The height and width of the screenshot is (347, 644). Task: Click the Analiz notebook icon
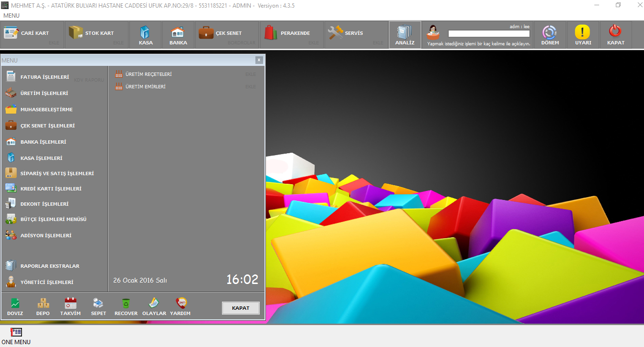coord(404,32)
